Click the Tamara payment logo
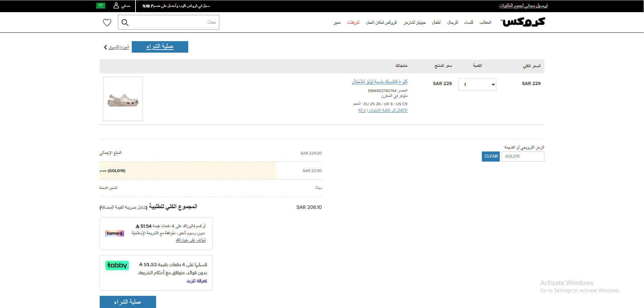This screenshot has height=308, width=644. coord(114,233)
